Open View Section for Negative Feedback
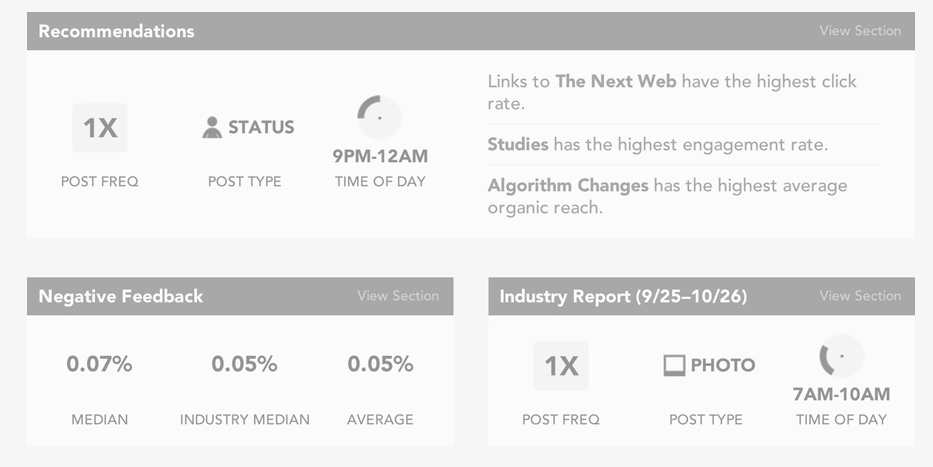The width and height of the screenshot is (933, 467). 398,296
